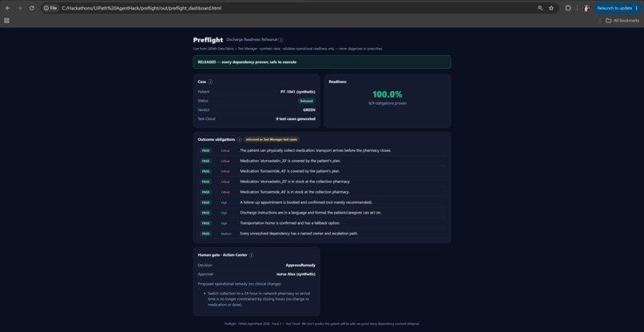
Task: Click 'atorvastatin_20 is covered by the patient's plan' row
Action: click(x=322, y=161)
